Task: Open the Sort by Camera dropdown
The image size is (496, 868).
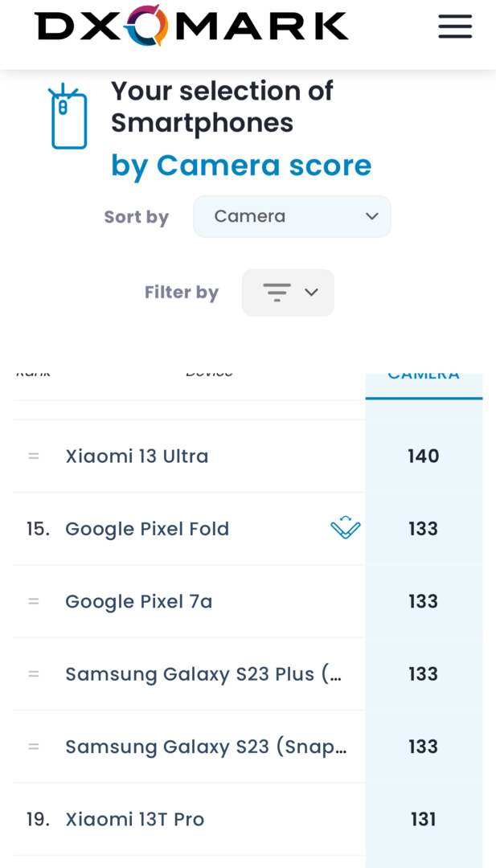Action: pos(292,216)
